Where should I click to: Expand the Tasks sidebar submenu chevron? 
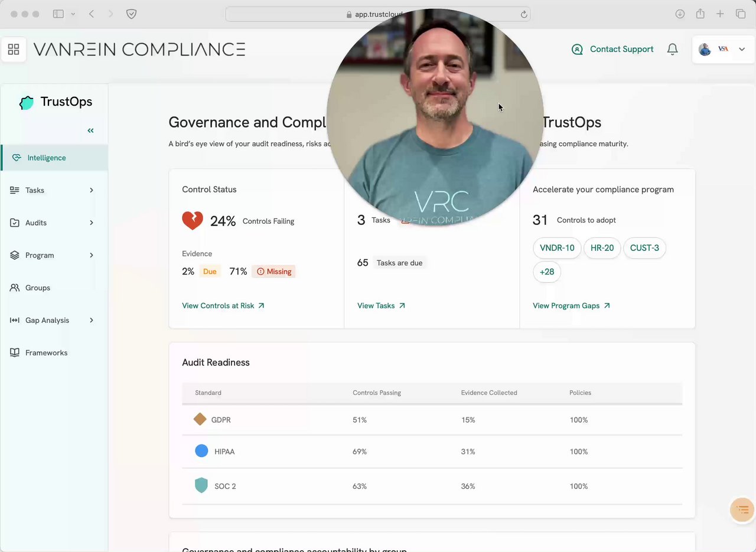point(92,190)
